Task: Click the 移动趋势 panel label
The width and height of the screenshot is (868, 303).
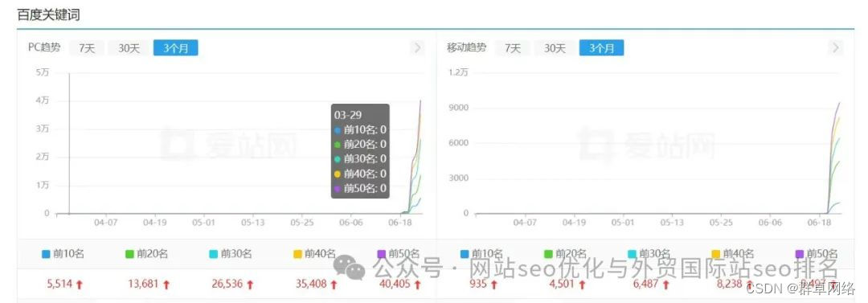Action: 466,47
